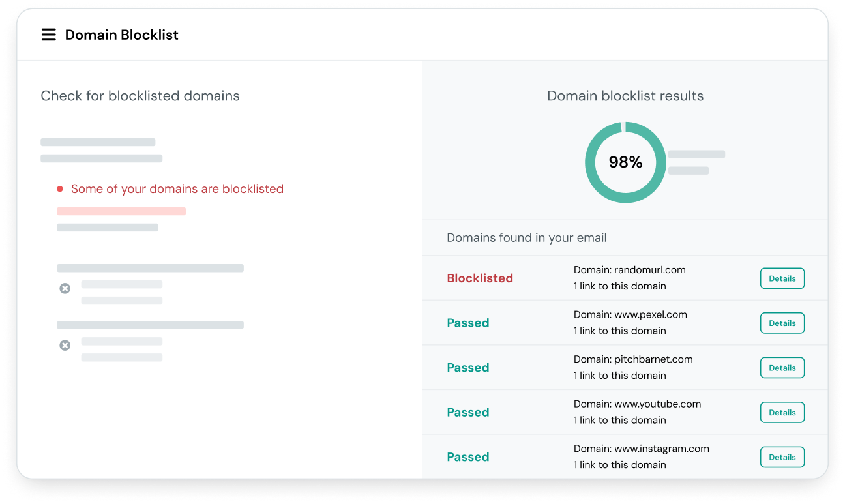Select the 'Domain: randomurl.com' text
This screenshot has height=504, width=845.
point(630,270)
